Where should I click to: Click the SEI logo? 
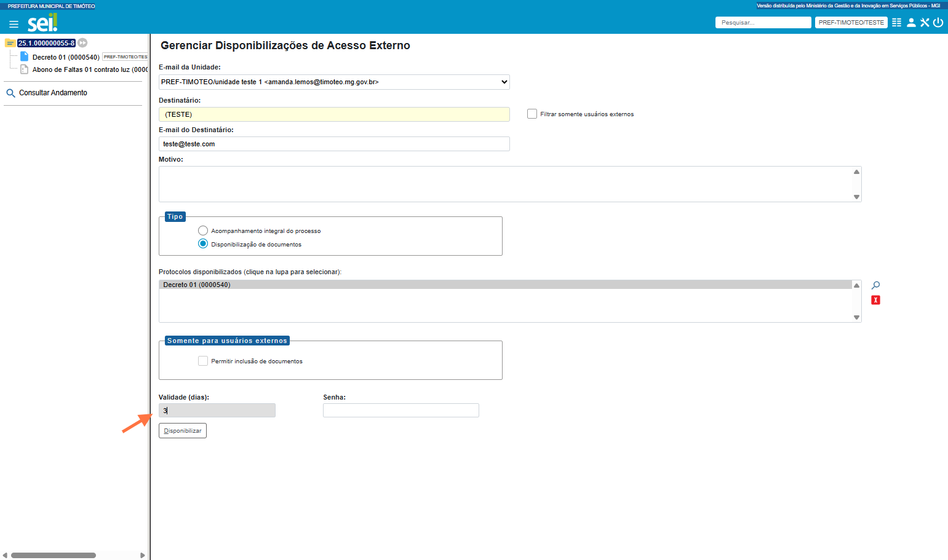pos(42,23)
